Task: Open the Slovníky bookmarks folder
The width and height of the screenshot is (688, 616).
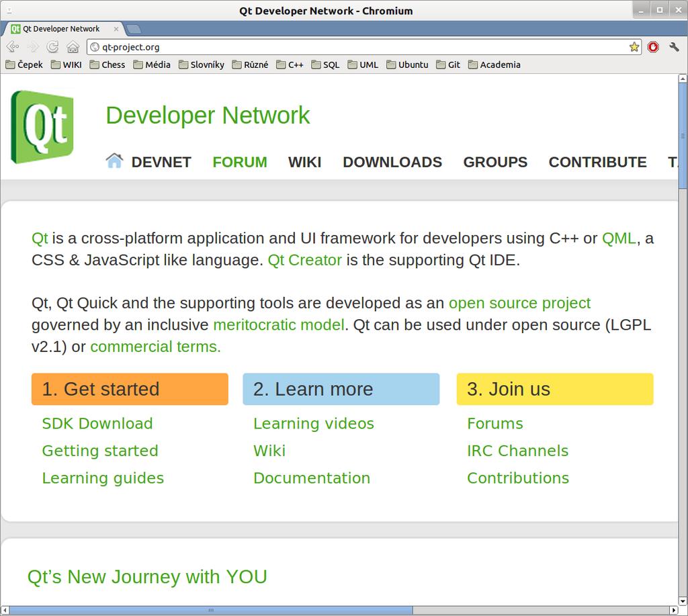Action: [x=202, y=64]
